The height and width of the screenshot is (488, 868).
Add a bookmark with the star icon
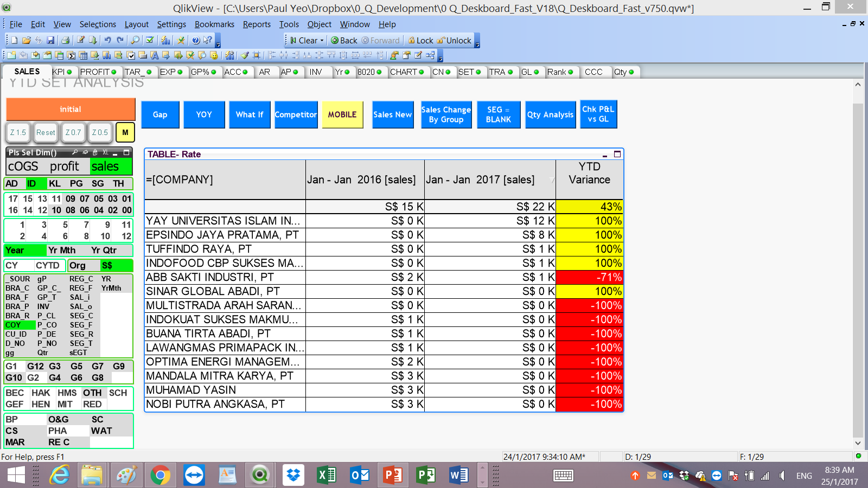click(181, 40)
